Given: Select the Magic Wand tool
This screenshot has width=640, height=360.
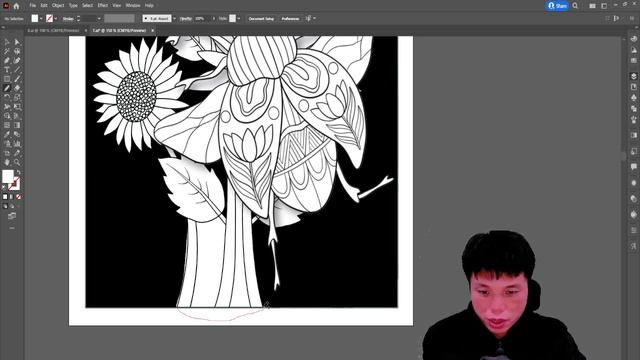Looking at the screenshot, I should (7, 51).
